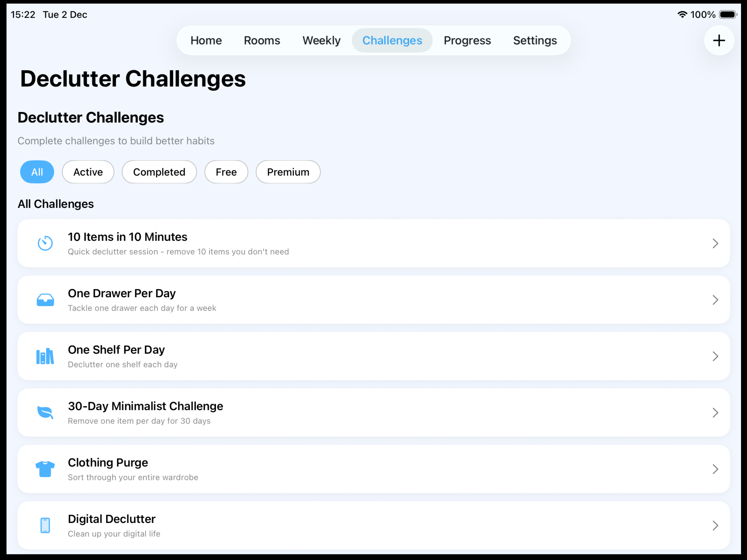Click the leaf icon for Minimalist Challenge
Viewport: 747px width, 560px height.
click(x=45, y=412)
